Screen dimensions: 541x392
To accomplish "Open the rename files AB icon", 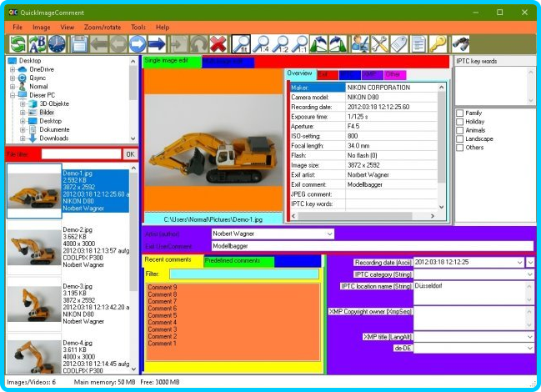I will pyautogui.click(x=38, y=44).
